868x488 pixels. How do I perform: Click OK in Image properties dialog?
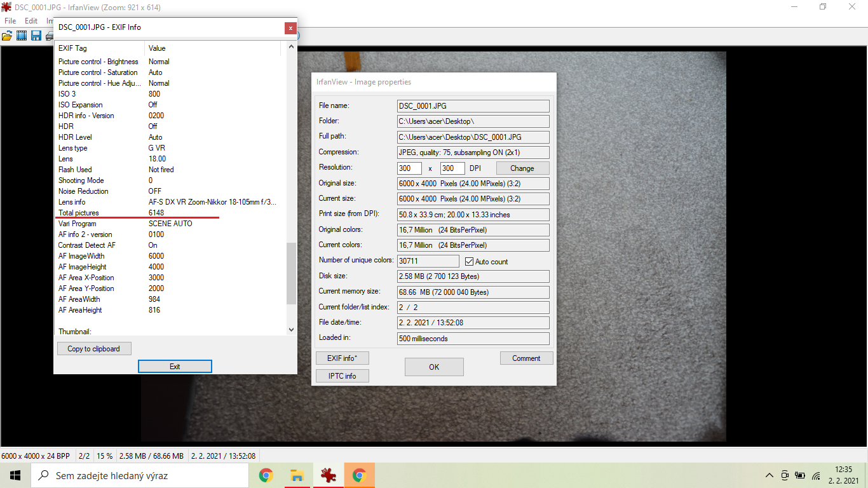click(x=434, y=367)
